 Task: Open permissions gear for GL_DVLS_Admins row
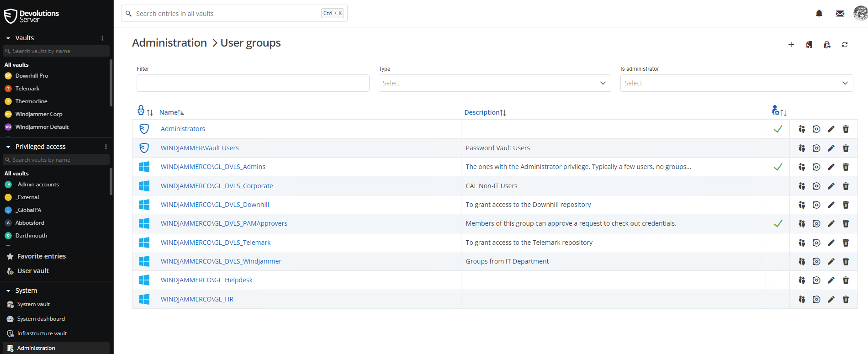coord(816,167)
